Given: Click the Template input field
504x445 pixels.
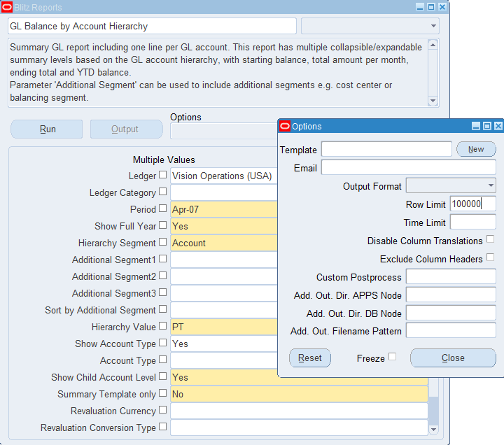Looking at the screenshot, I should (386, 149).
